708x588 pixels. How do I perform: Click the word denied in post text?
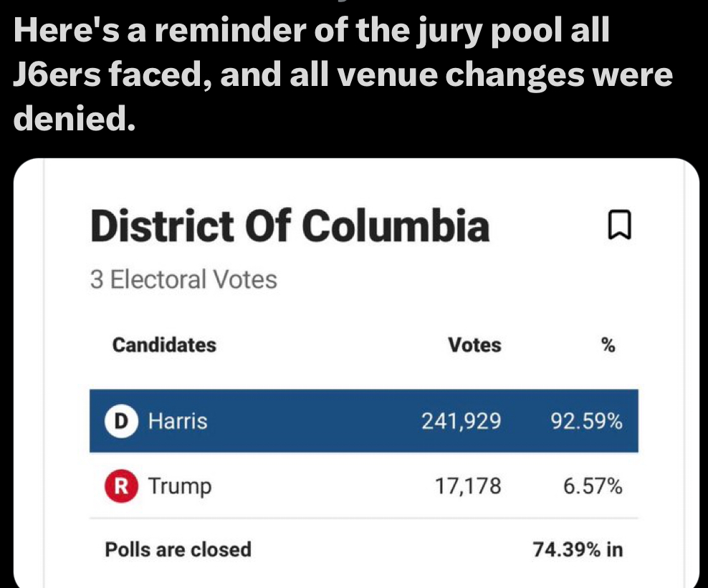(75, 117)
